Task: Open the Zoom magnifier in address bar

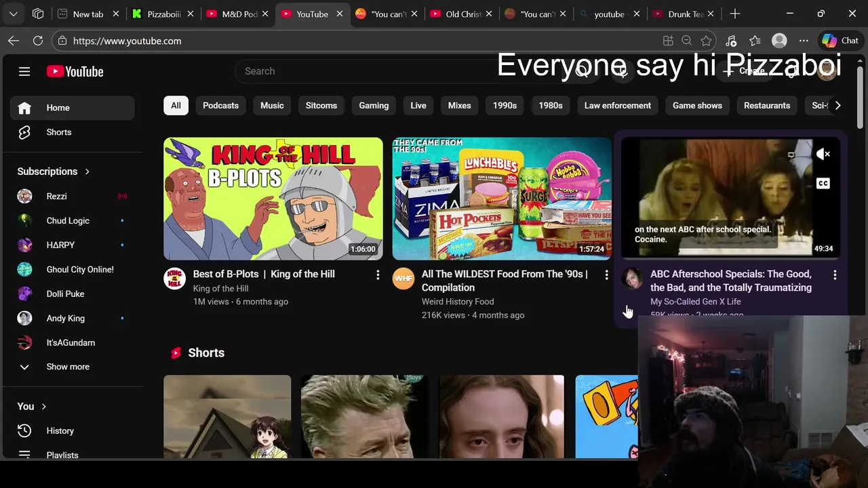Action: coord(687,41)
